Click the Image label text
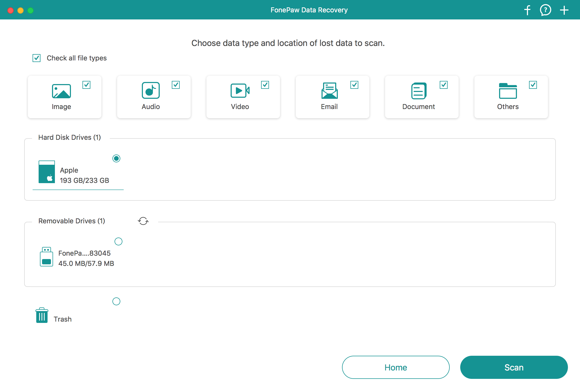The image size is (580, 392). point(61,107)
